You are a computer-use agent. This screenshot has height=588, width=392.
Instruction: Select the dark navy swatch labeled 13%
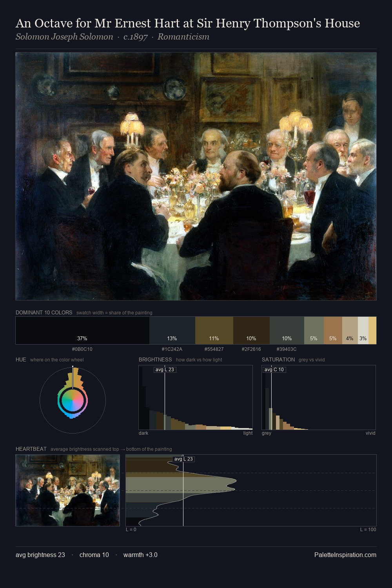pyautogui.click(x=172, y=330)
